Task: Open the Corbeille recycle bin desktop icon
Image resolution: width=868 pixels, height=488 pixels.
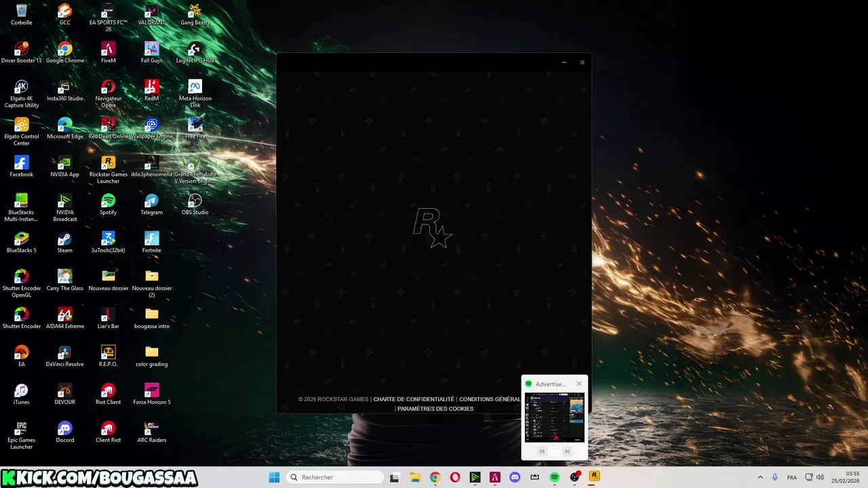Action: click(x=22, y=14)
